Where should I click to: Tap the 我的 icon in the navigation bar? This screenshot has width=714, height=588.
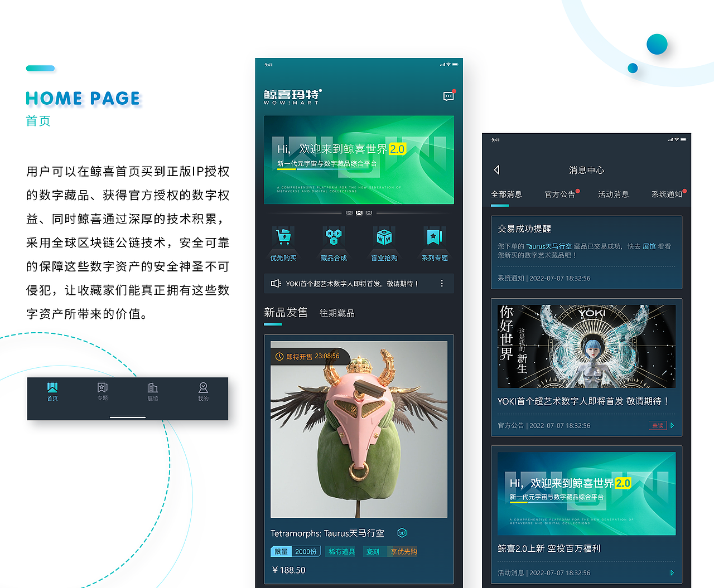pos(203,387)
